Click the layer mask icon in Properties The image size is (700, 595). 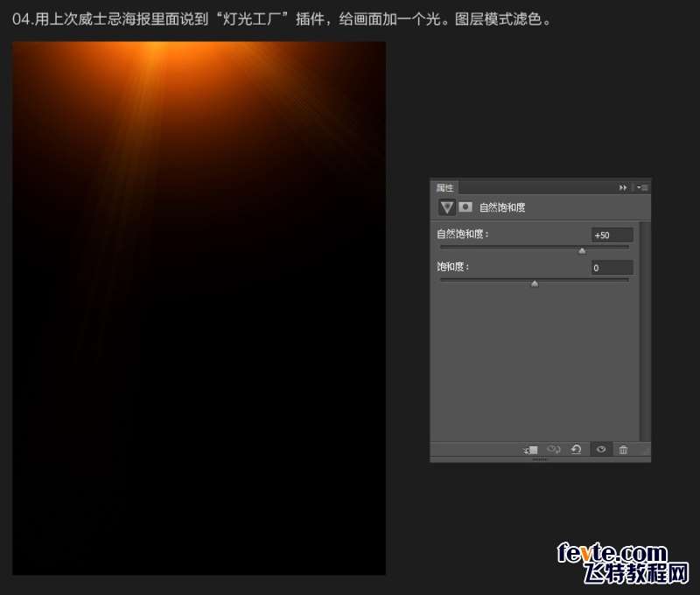[x=465, y=207]
